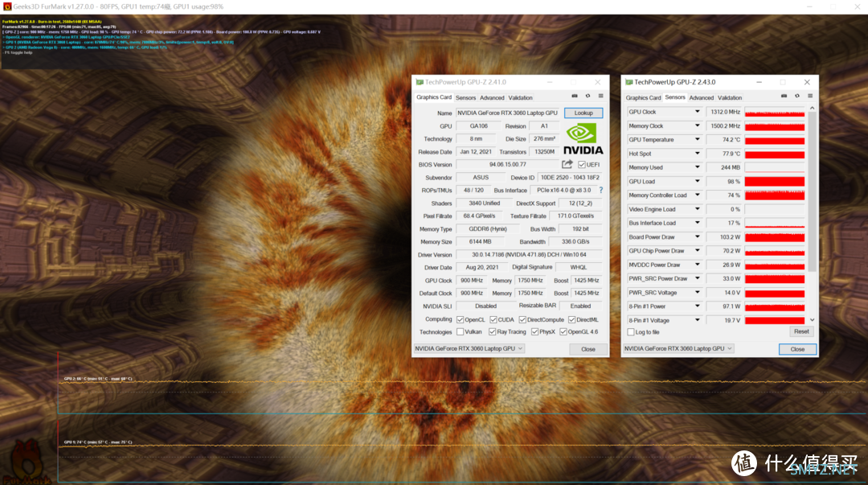The width and height of the screenshot is (868, 485).
Task: Switch to Advanced tab in GPU-Z 2.41.0
Action: coord(492,97)
